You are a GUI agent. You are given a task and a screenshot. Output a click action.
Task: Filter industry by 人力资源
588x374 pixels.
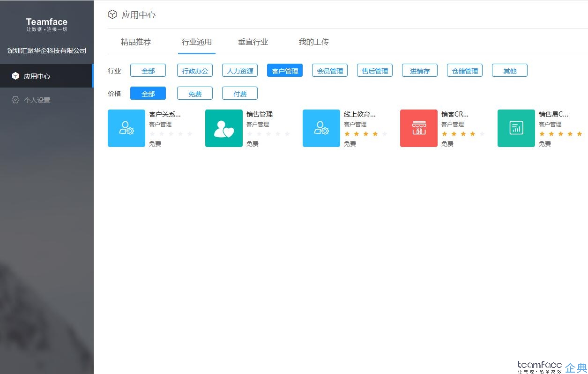240,71
